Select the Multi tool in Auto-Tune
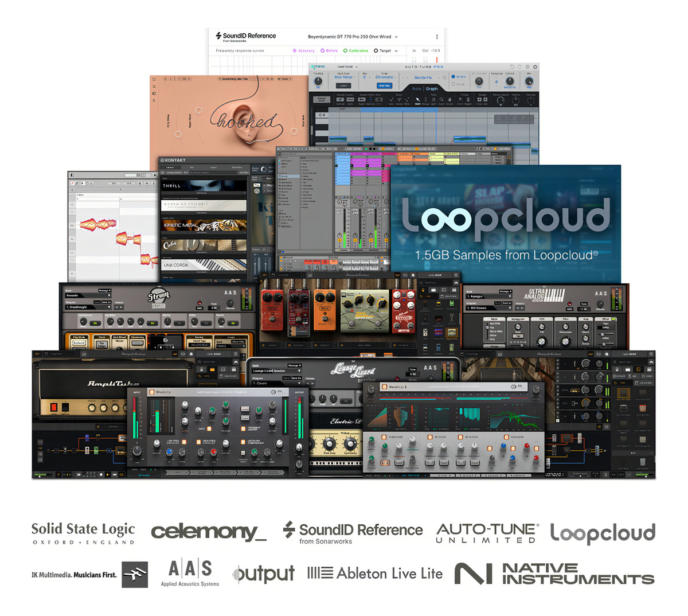The height and width of the screenshot is (616, 688). click(x=417, y=100)
